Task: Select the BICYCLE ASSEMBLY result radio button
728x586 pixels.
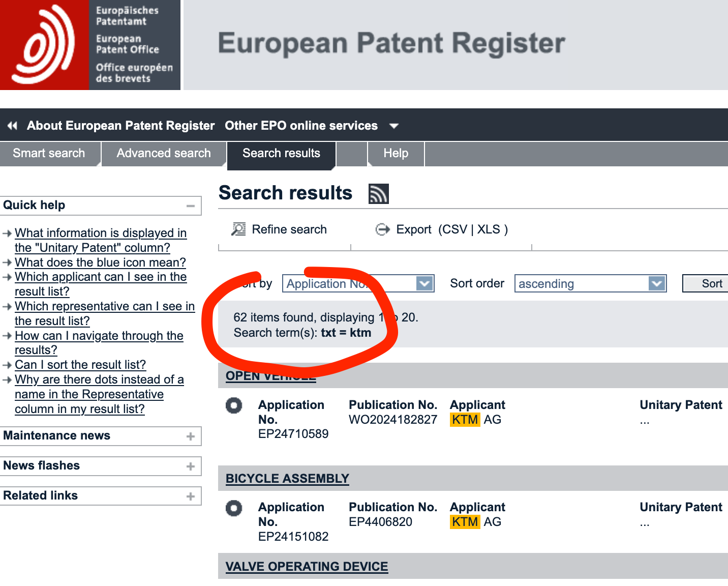Action: (x=234, y=508)
